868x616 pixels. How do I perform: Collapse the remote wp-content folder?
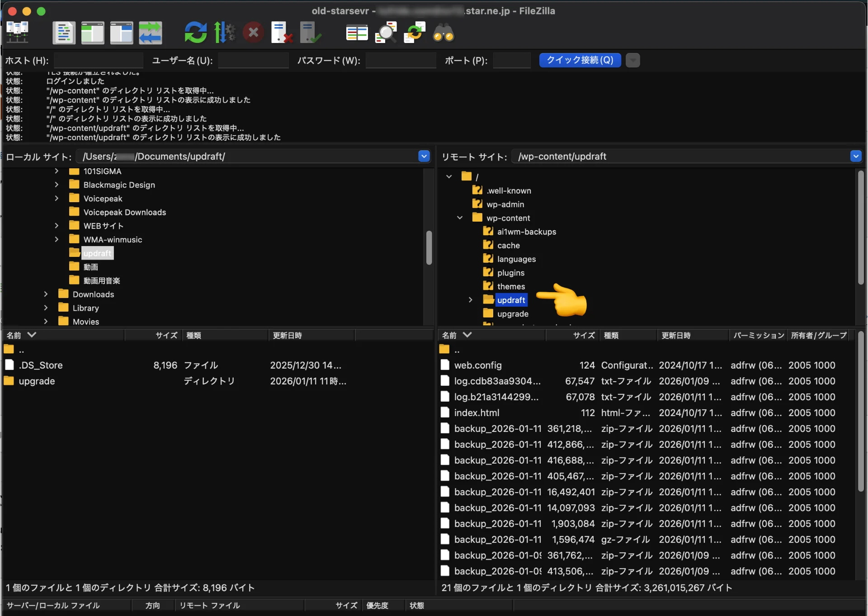pos(459,218)
